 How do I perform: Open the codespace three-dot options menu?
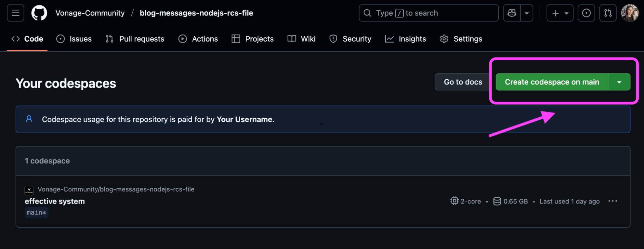tap(612, 201)
